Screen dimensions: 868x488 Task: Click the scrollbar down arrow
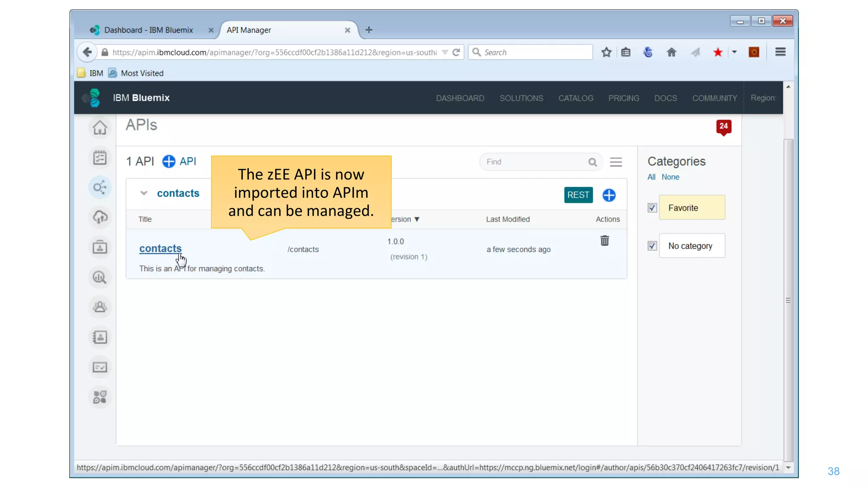pyautogui.click(x=788, y=468)
